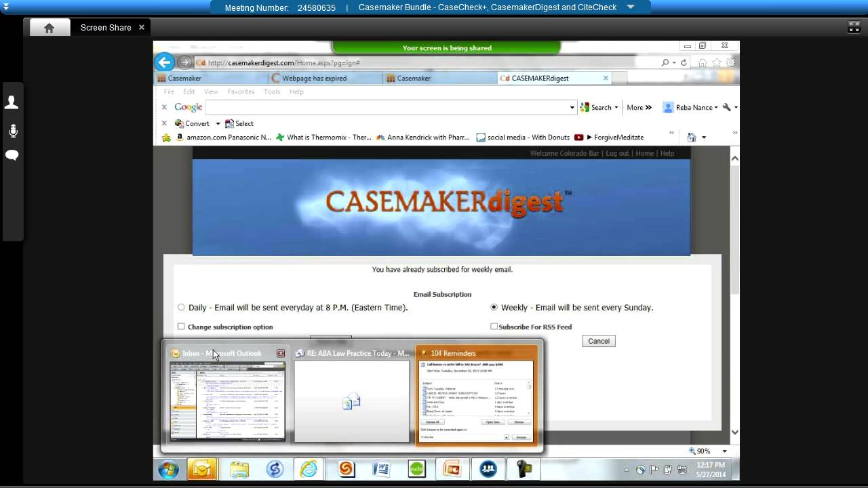868x488 pixels.
Task: Open the RE: ABA Law Practice Today thumbnail
Action: (352, 401)
